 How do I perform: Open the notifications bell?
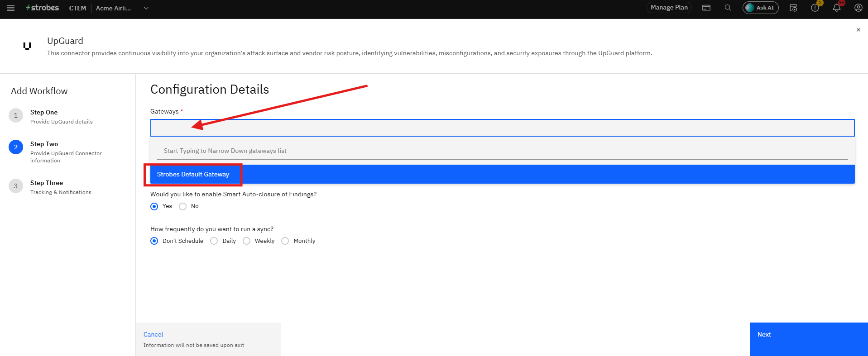[x=837, y=8]
